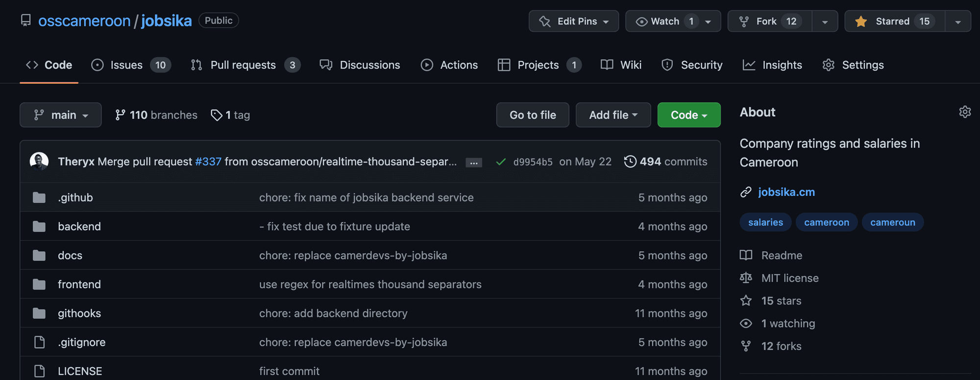Open the Watch notifications dropdown
The width and height of the screenshot is (980, 380).
click(673, 21)
